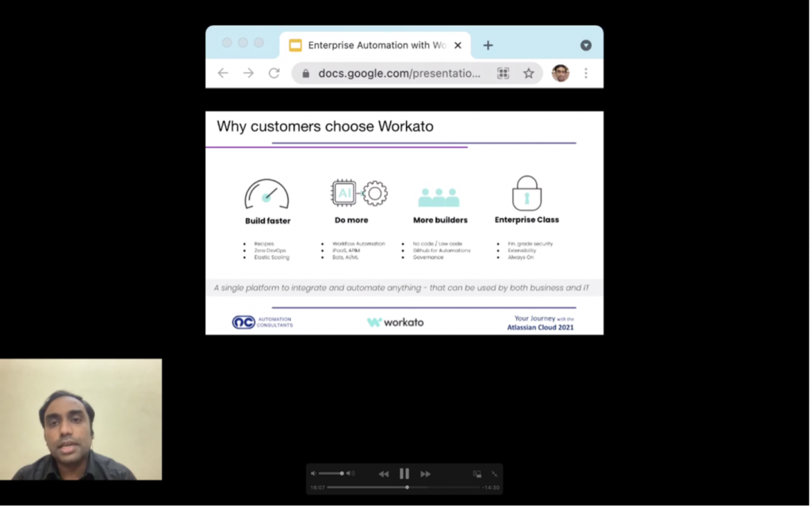The height and width of the screenshot is (508, 812).
Task: Click the three people icon above More builders
Action: pyautogui.click(x=439, y=197)
